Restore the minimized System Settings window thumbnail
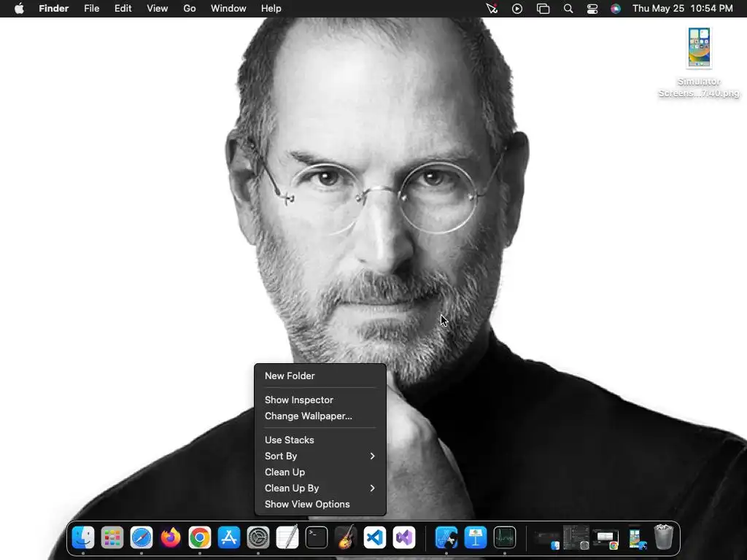Viewport: 747px width, 560px height. pos(576,537)
